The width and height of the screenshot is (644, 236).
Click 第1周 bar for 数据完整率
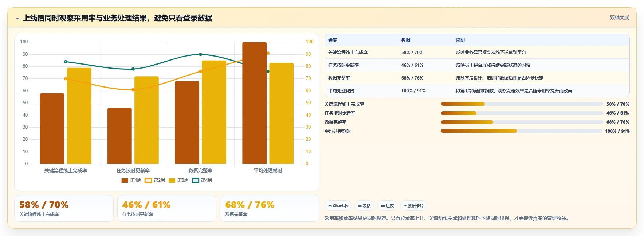[187, 123]
